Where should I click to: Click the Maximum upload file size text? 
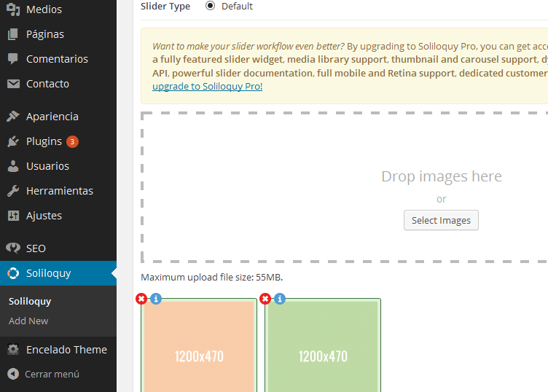212,278
